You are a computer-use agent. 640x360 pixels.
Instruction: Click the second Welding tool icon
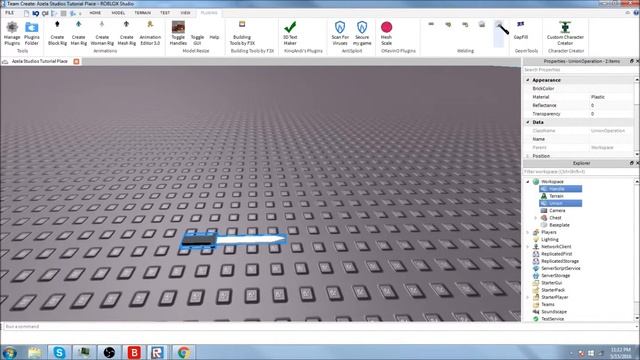[448, 24]
